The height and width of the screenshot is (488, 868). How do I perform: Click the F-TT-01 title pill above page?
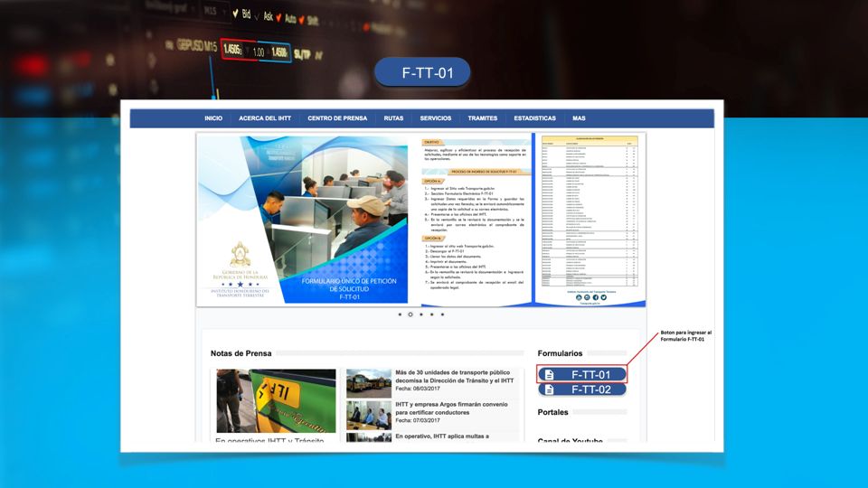(x=422, y=72)
